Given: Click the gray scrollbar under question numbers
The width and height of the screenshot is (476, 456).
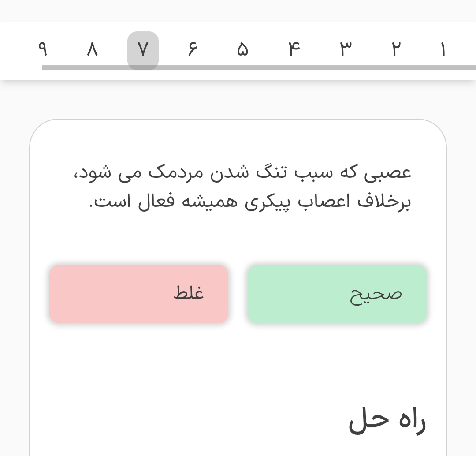Looking at the screenshot, I should tap(259, 68).
